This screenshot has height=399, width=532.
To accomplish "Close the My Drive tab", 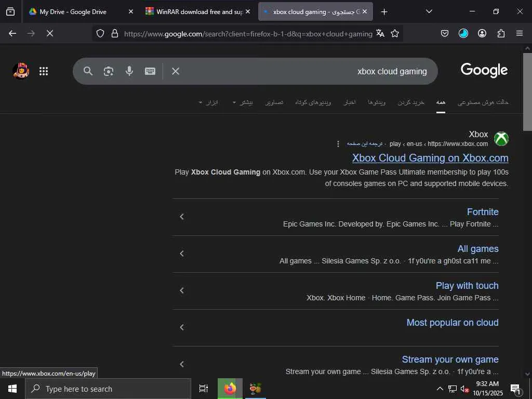I will coord(130,11).
